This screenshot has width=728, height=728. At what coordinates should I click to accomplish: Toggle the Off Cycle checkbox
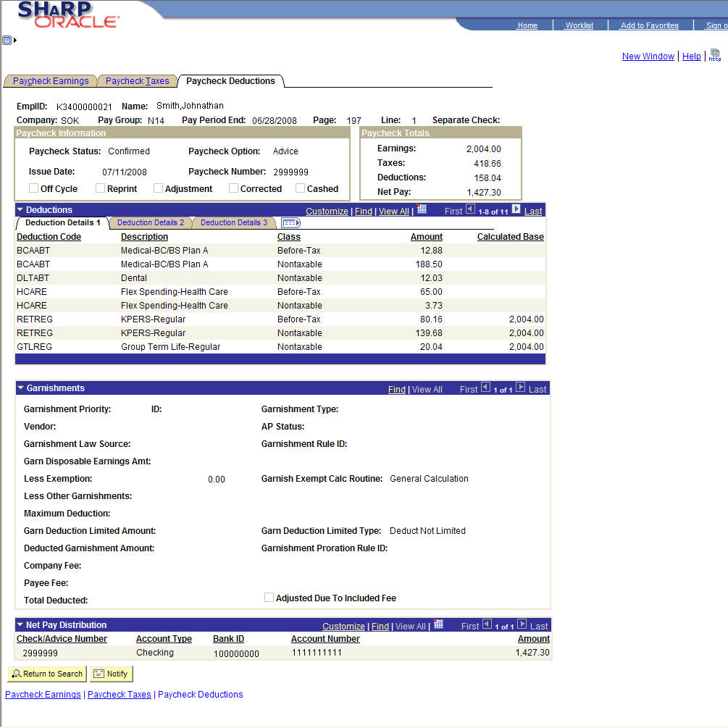pos(33,188)
